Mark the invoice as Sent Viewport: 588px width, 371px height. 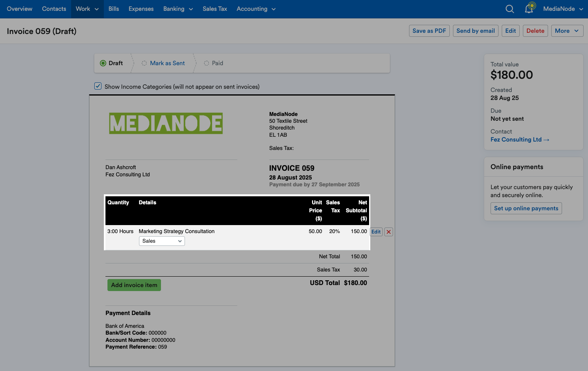pos(167,63)
